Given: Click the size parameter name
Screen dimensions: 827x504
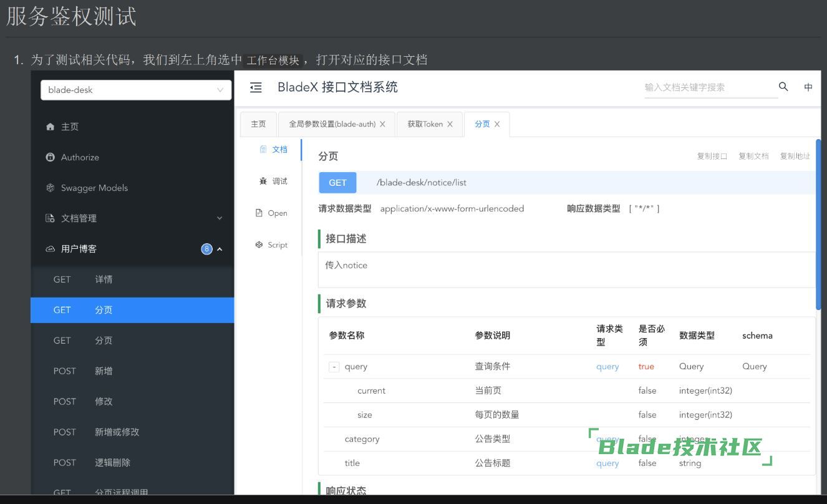Looking at the screenshot, I should coord(365,415).
